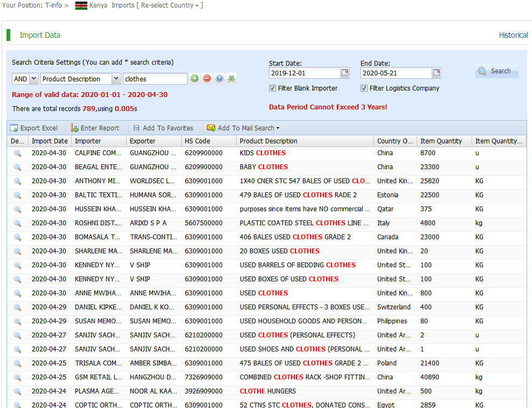View details of KIDS CLOTHES row
The width and height of the screenshot is (532, 408).
coord(17,153)
